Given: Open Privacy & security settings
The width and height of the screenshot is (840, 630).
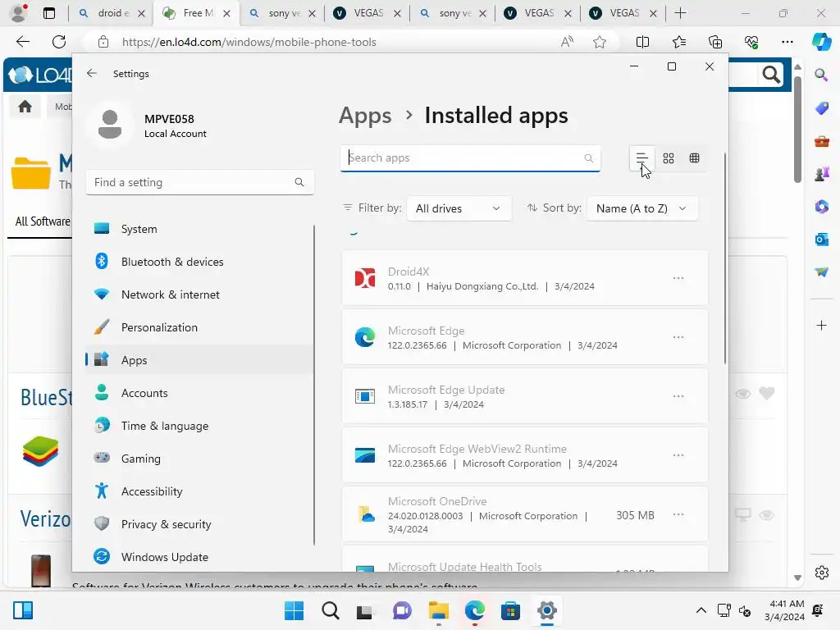Looking at the screenshot, I should (x=199, y=524).
